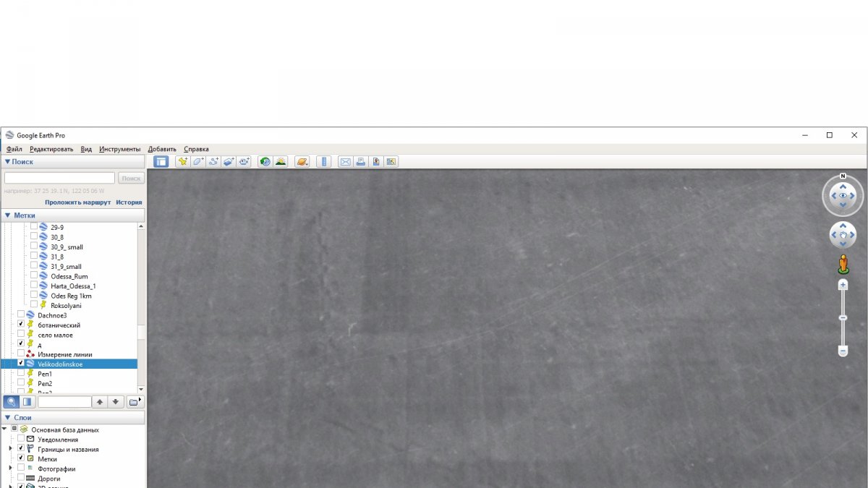The image size is (868, 488).
Task: Check the село малое placemark checkbox
Action: tap(21, 334)
